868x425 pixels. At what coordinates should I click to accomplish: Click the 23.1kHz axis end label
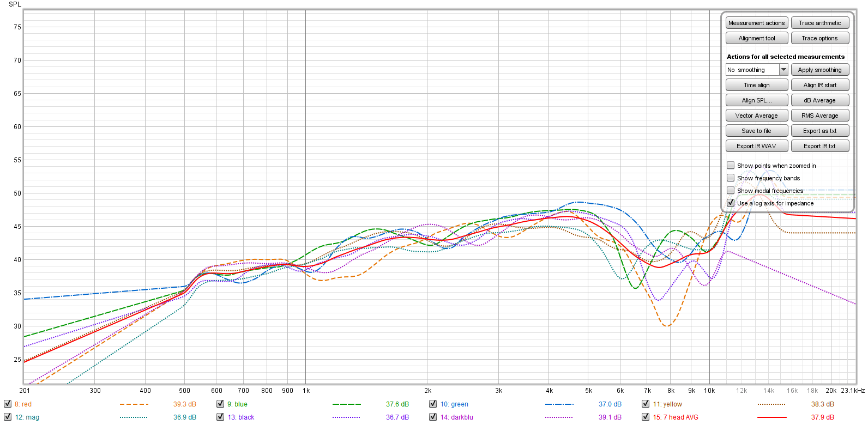click(x=853, y=391)
